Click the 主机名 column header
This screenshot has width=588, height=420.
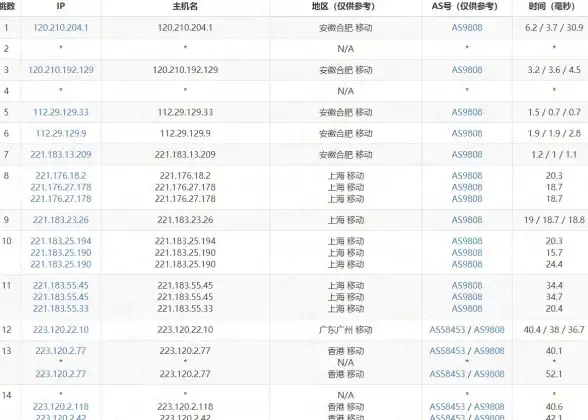click(185, 6)
